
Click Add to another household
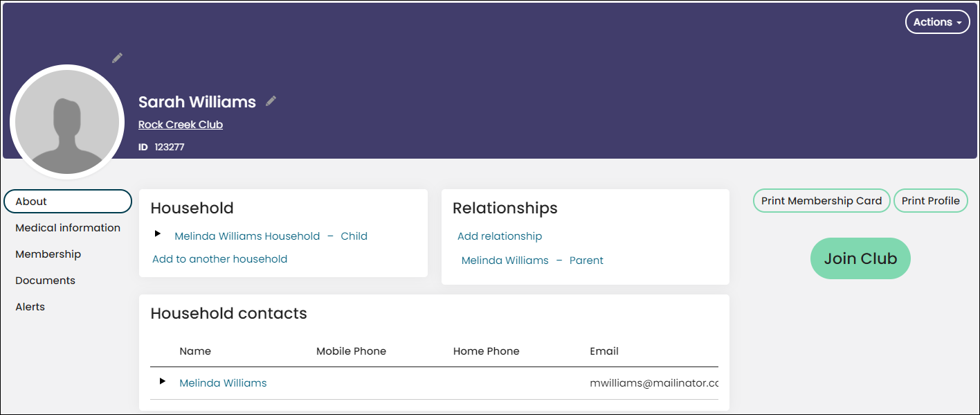(219, 259)
